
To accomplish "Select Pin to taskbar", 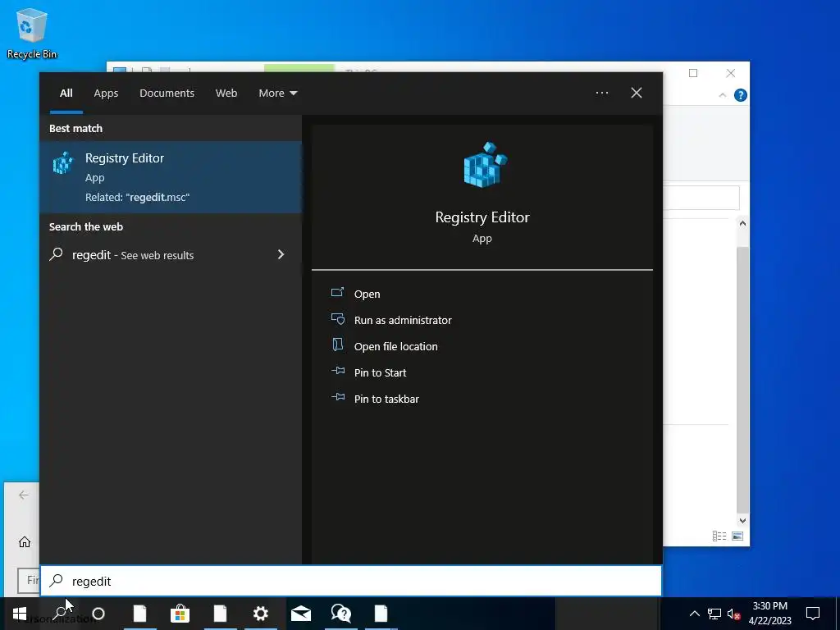I will coord(387,399).
